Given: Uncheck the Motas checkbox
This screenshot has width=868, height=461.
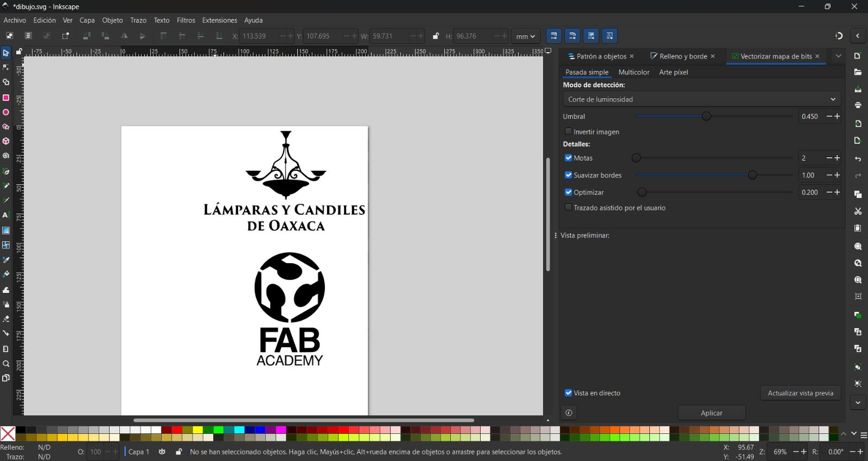Looking at the screenshot, I should coord(569,158).
